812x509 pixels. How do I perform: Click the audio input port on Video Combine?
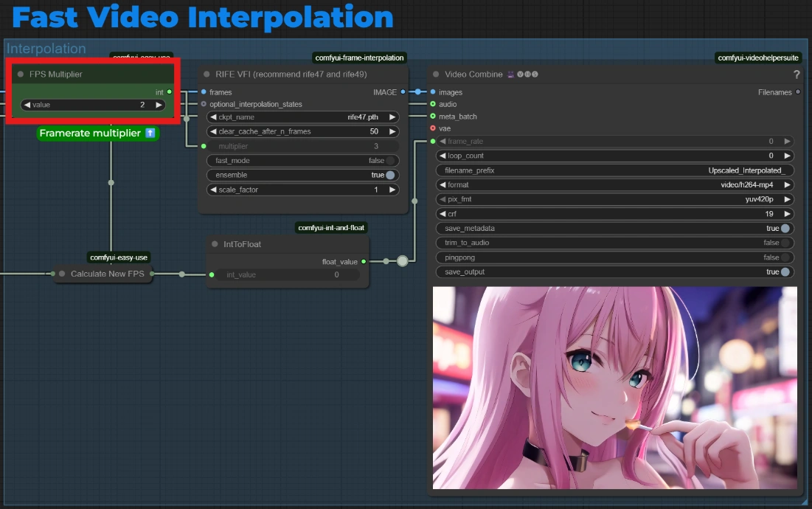pos(433,104)
